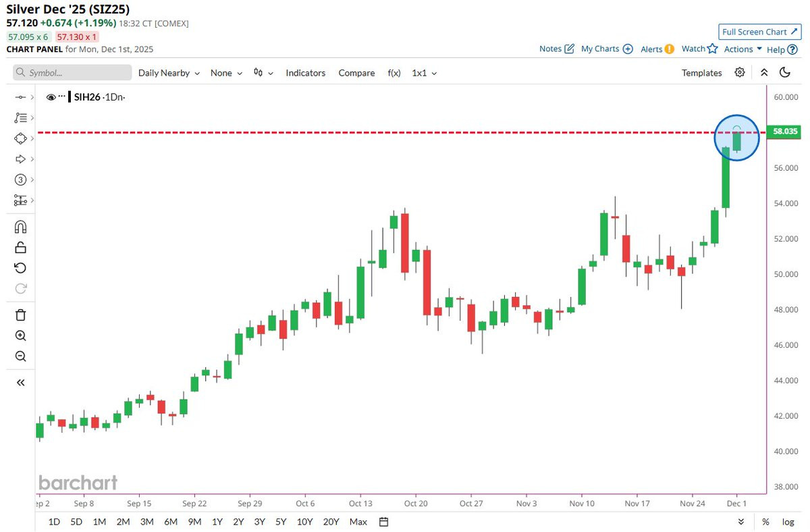Open the None dropdown

(x=225, y=73)
